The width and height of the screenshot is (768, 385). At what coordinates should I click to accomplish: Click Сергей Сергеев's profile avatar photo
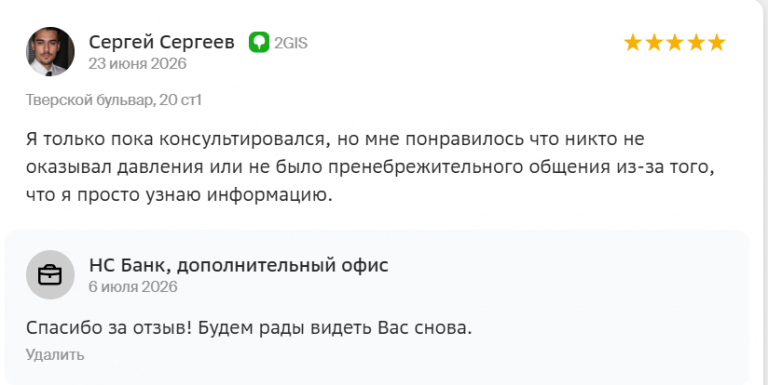[50, 51]
